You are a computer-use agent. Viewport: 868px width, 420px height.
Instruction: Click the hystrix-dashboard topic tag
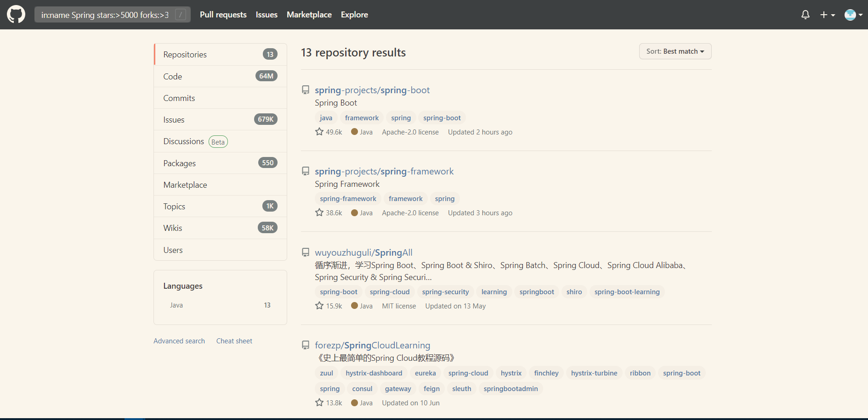click(x=374, y=373)
